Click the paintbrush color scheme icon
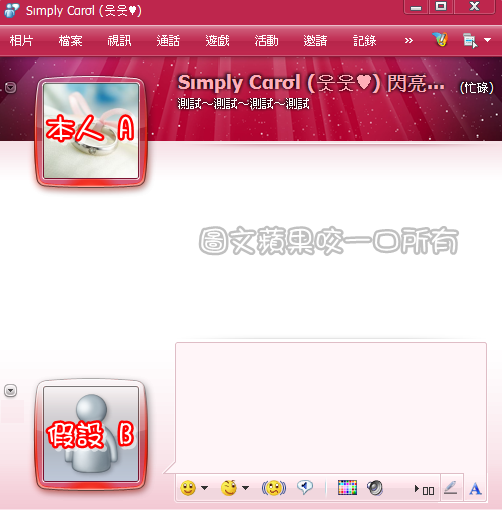 440,40
